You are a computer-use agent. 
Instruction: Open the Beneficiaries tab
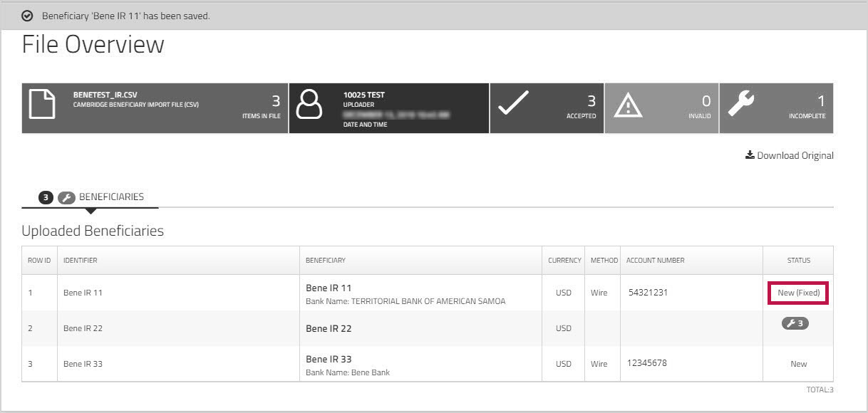pos(111,197)
